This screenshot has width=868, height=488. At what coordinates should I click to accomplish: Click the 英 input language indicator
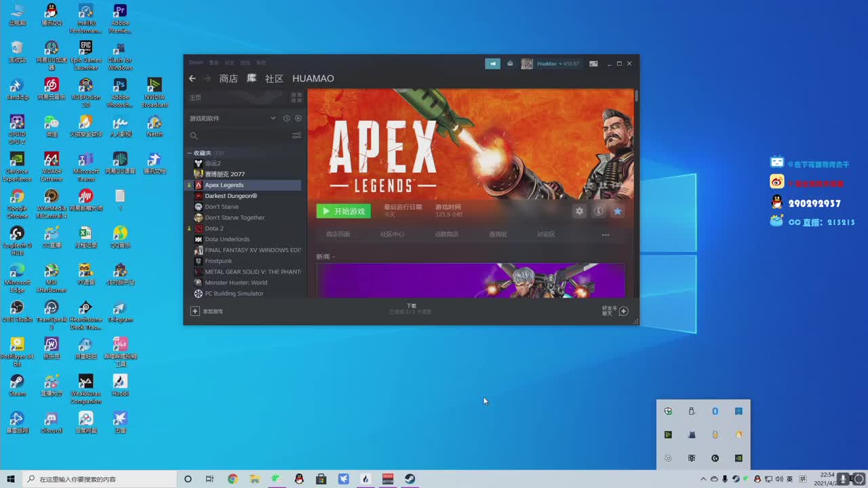coord(790,479)
